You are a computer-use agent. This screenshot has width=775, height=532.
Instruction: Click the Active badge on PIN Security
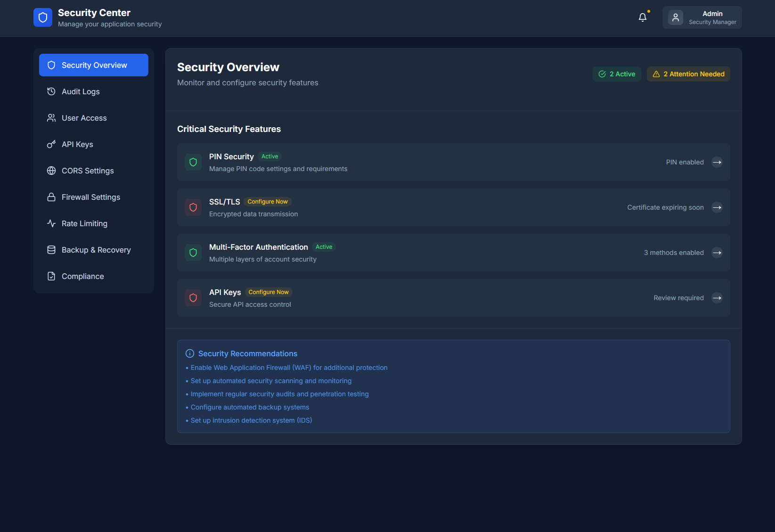pos(269,156)
